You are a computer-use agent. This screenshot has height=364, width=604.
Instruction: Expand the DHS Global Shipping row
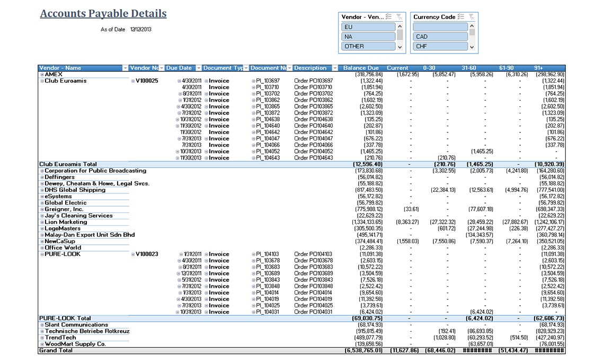point(42,190)
